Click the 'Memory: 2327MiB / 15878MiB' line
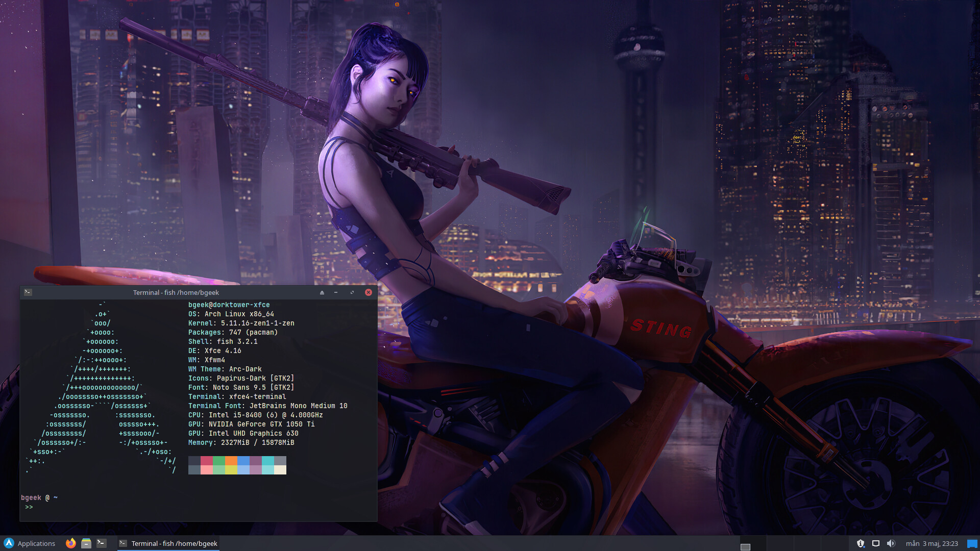Image resolution: width=980 pixels, height=551 pixels. coord(241,442)
